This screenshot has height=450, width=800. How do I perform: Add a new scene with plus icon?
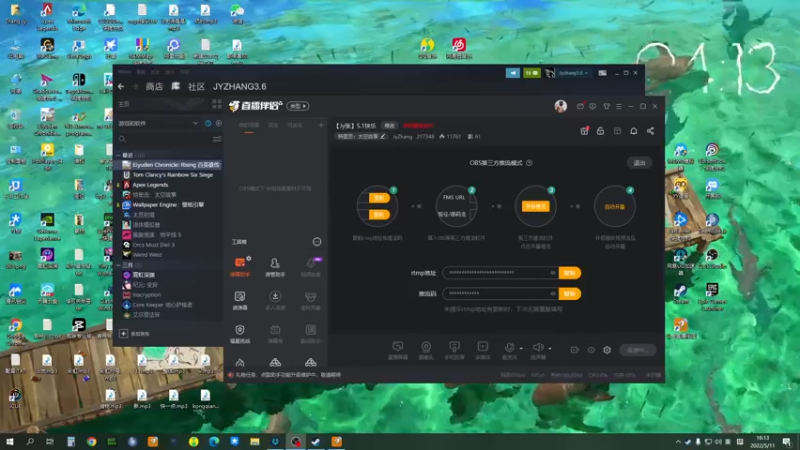[321, 125]
